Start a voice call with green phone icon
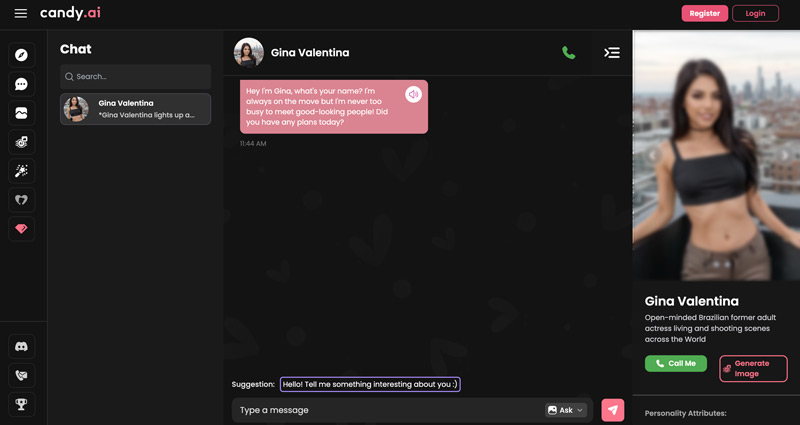The image size is (800, 425). click(568, 53)
